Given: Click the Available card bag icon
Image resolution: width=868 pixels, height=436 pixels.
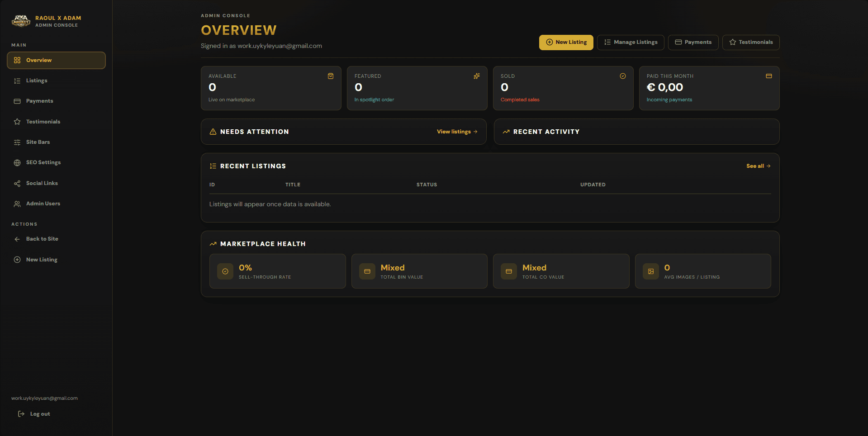Looking at the screenshot, I should (x=331, y=76).
